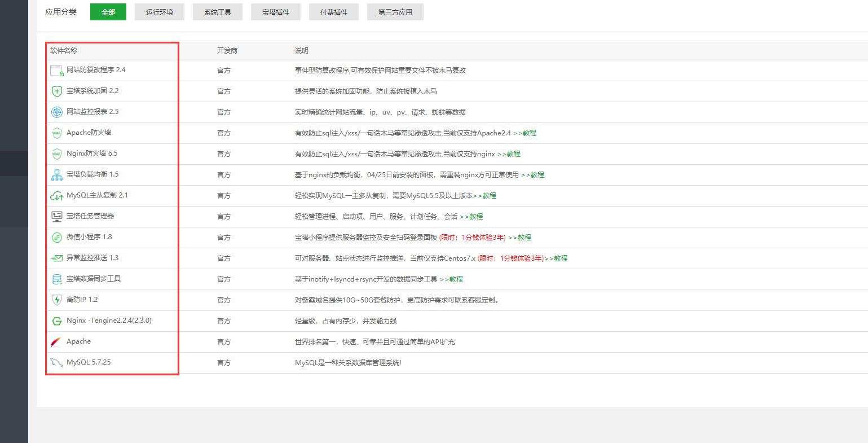This screenshot has width=868, height=443.
Task: Open the Apache防火墙 name link
Action: pos(89,133)
